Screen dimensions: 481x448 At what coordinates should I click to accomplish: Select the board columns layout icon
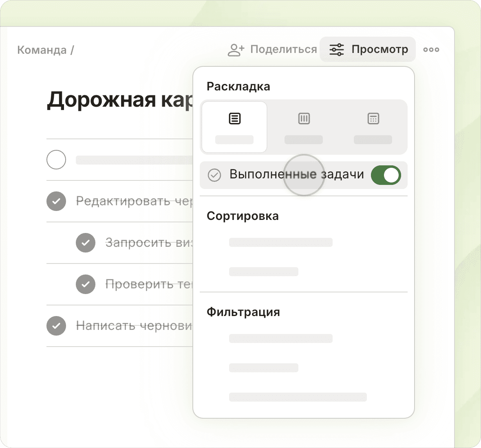[x=304, y=119]
